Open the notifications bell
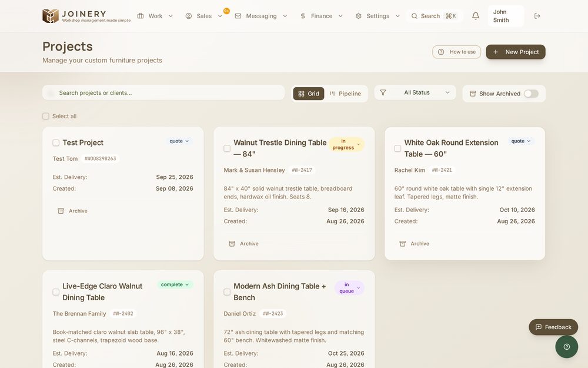588x368 pixels. pos(476,16)
